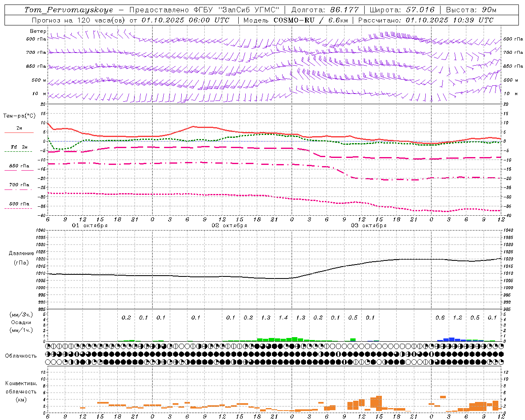
Task: Click the station title Tom_Pervomayskoye
Action: pyautogui.click(x=68, y=10)
